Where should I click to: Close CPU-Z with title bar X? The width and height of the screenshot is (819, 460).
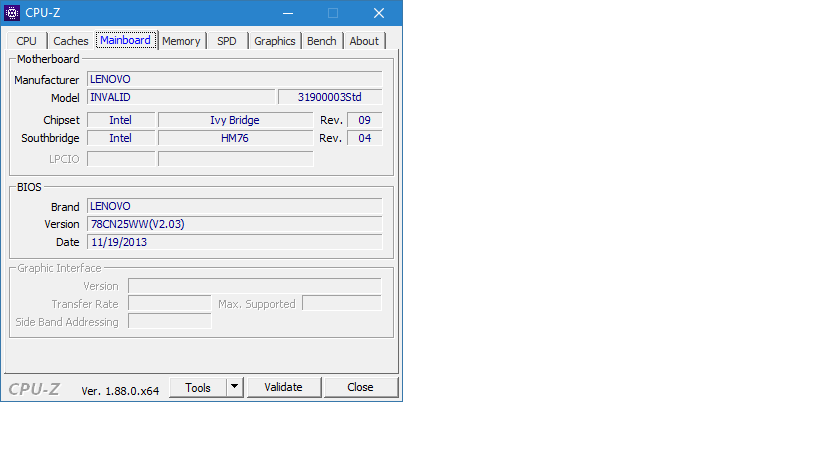379,13
